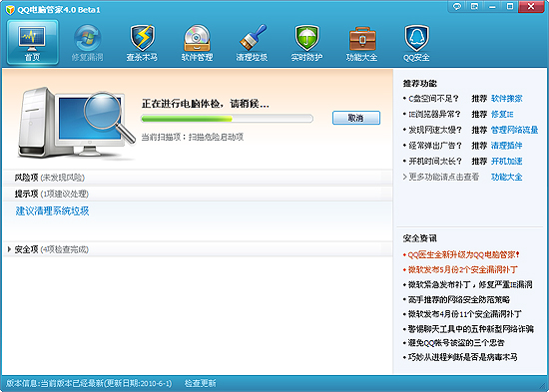Expand the 安全项 section triangle

tap(9, 249)
